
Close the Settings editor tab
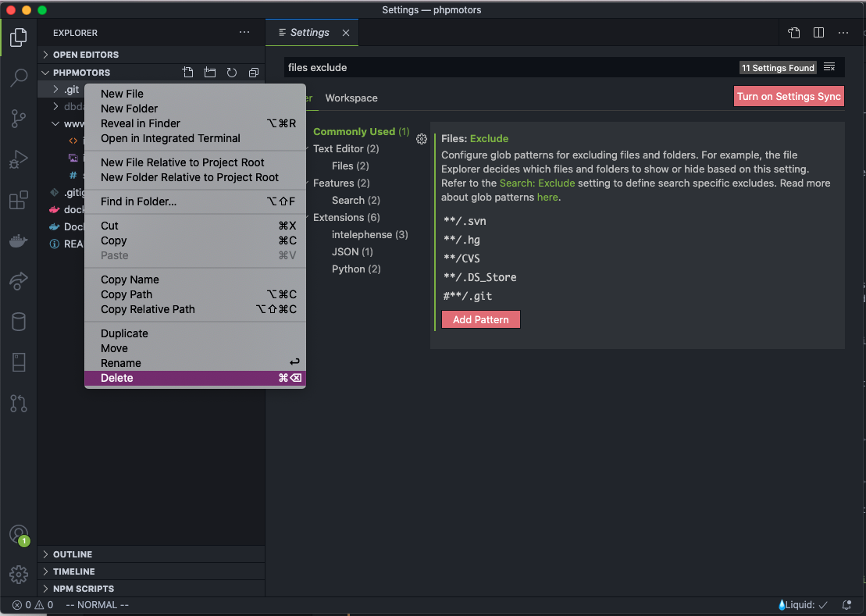(346, 33)
